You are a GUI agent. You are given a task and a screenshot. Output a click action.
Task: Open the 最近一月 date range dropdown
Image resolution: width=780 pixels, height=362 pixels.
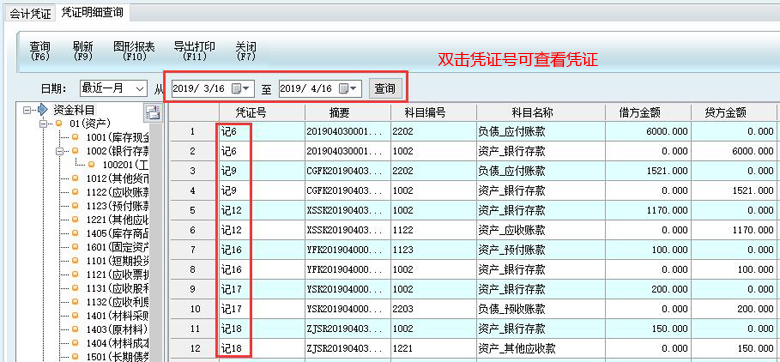[113, 89]
